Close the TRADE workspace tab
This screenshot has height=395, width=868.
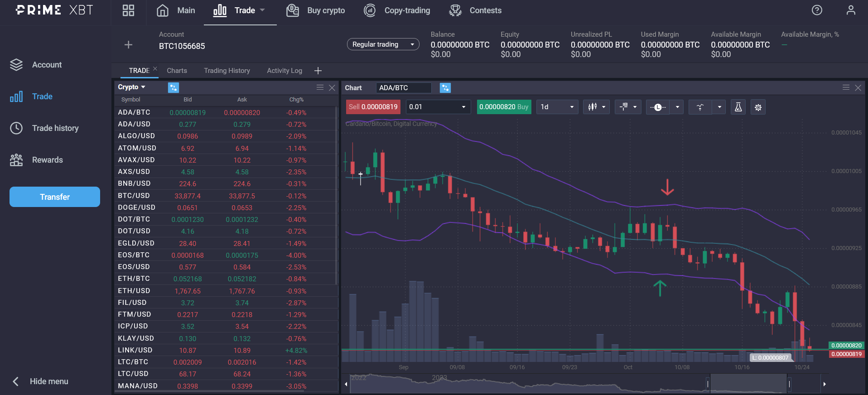point(155,68)
